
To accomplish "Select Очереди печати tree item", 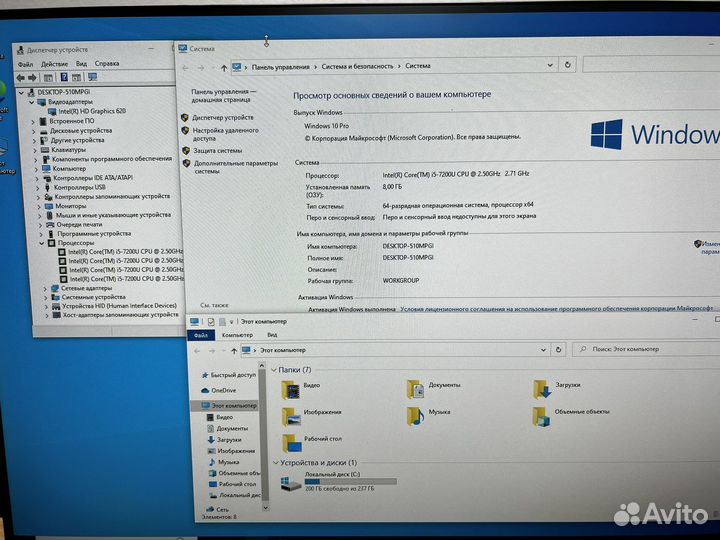I will (x=79, y=225).
